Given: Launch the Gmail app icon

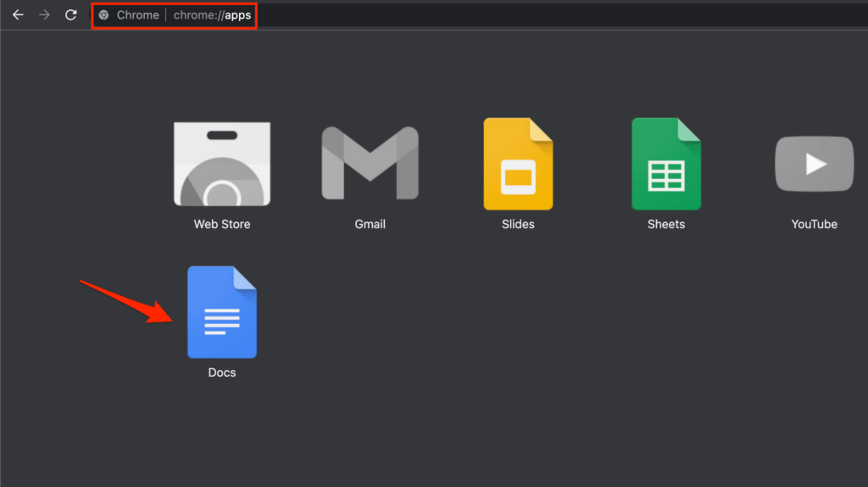Looking at the screenshot, I should pyautogui.click(x=370, y=163).
